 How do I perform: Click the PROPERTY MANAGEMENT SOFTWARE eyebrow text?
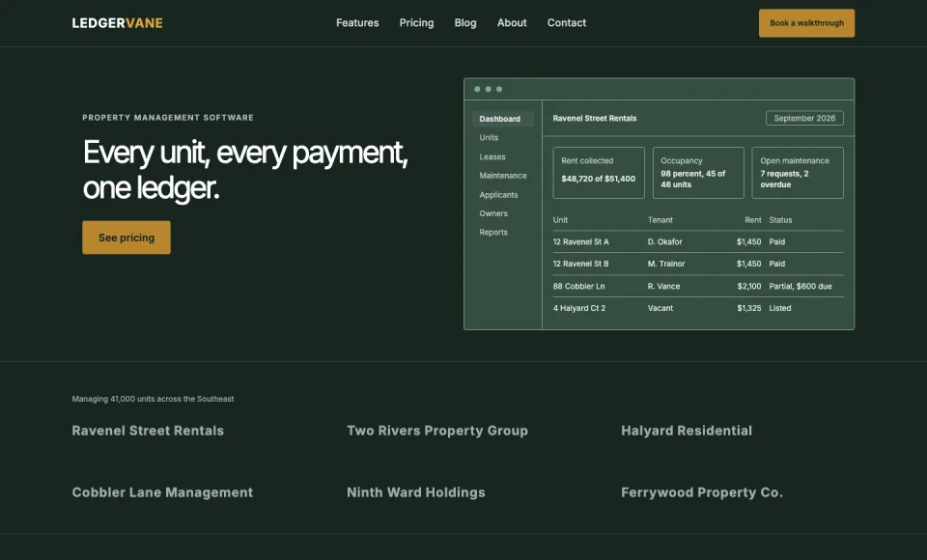pyautogui.click(x=168, y=118)
